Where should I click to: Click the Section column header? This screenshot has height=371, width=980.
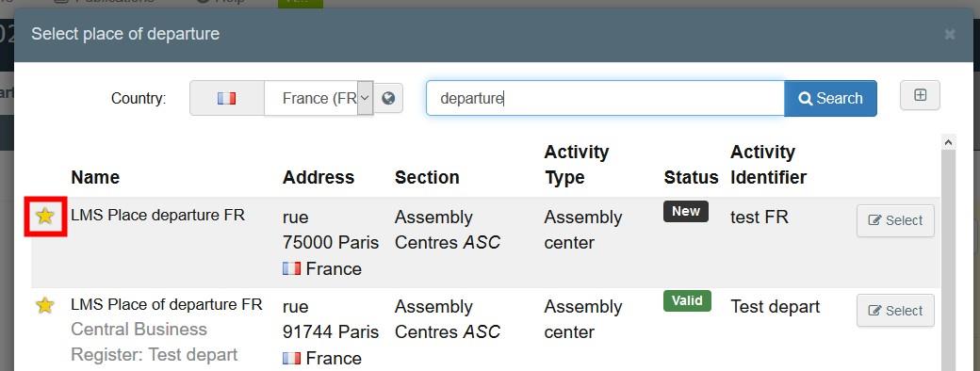tap(427, 177)
